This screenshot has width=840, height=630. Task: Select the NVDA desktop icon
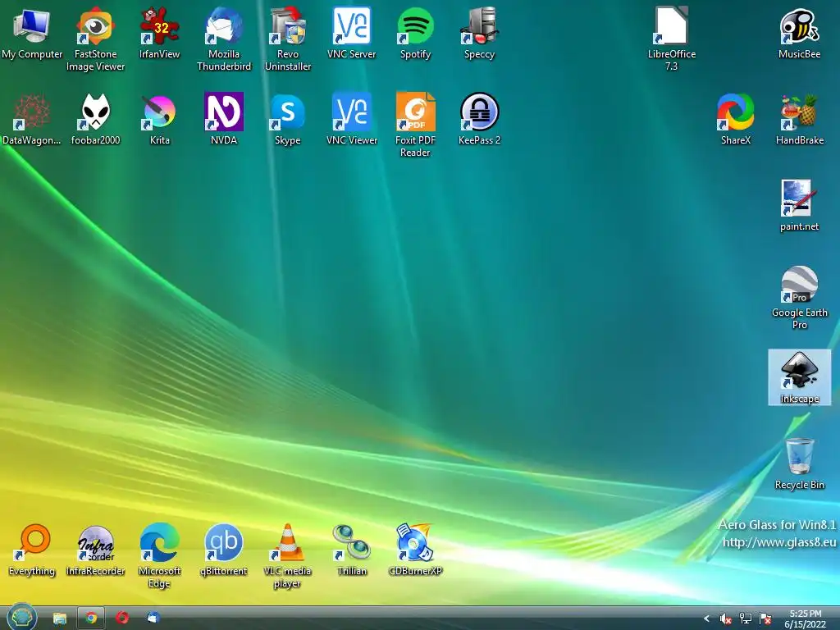(223, 119)
